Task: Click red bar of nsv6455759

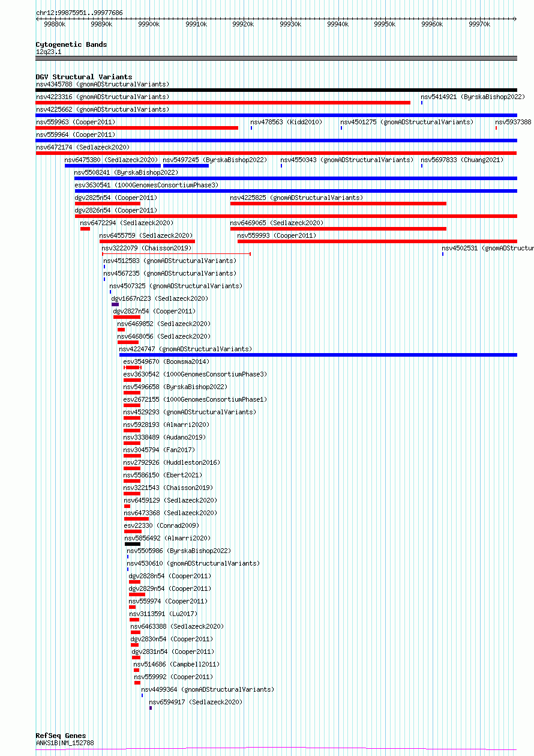Action: (147, 241)
